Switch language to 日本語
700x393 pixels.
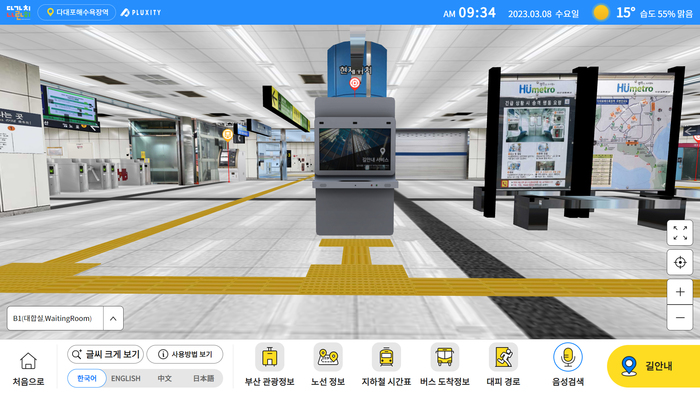pyautogui.click(x=203, y=378)
